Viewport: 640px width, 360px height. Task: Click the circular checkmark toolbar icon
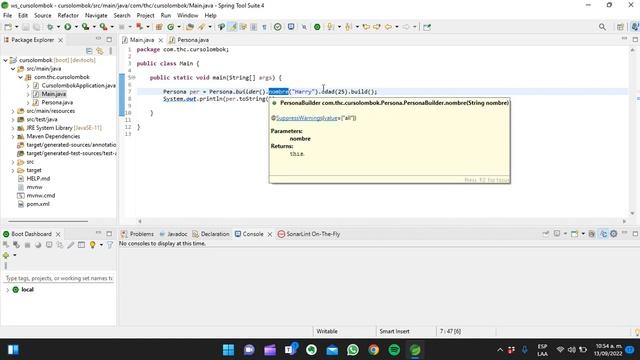click(x=278, y=27)
